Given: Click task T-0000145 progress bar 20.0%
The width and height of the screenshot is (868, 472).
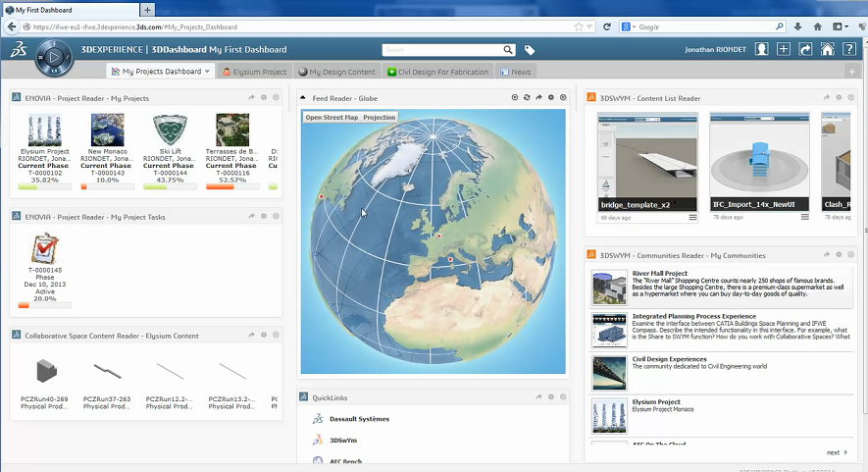Looking at the screenshot, I should pyautogui.click(x=44, y=305).
